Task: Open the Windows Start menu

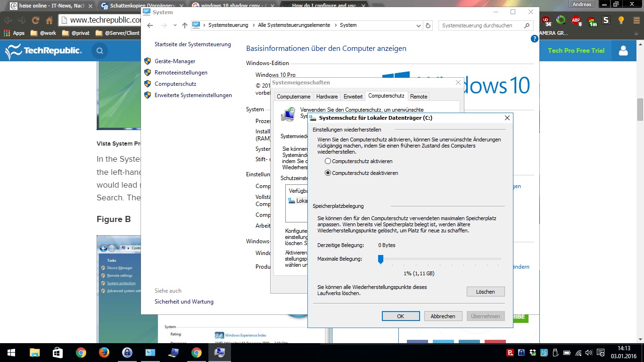Action: tap(10, 353)
